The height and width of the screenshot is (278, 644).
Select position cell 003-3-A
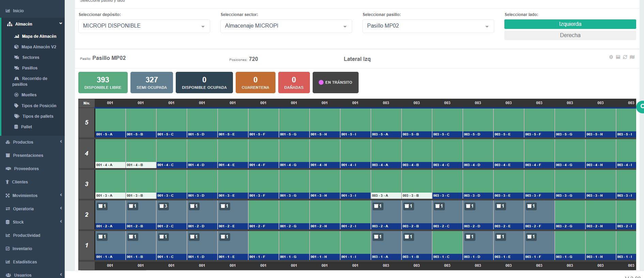[x=386, y=184]
